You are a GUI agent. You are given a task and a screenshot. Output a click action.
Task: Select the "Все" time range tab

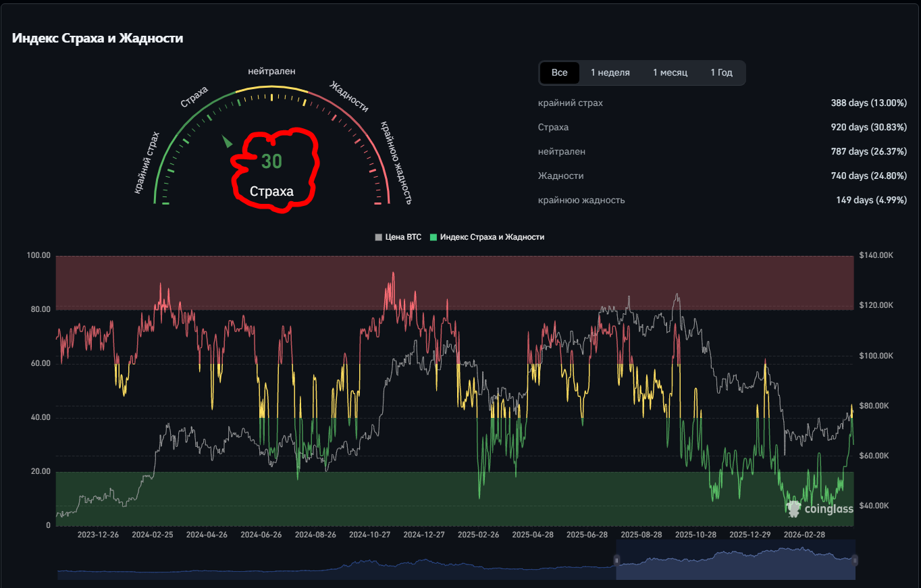click(559, 73)
